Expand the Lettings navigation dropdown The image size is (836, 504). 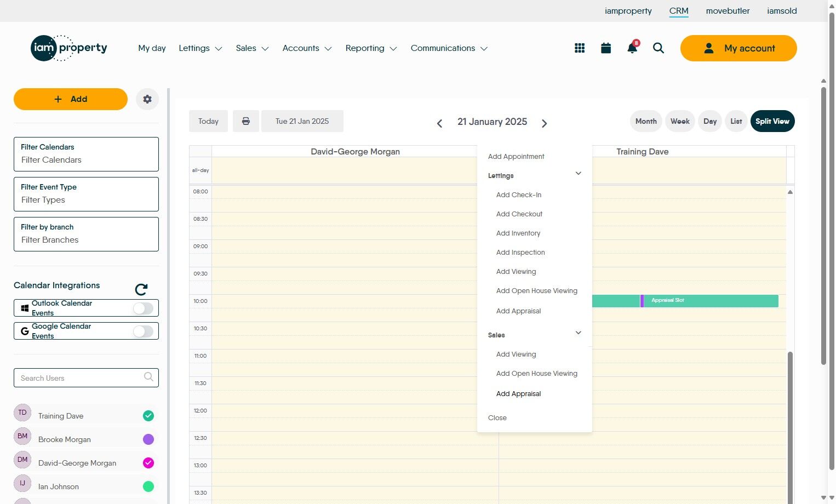coord(201,48)
